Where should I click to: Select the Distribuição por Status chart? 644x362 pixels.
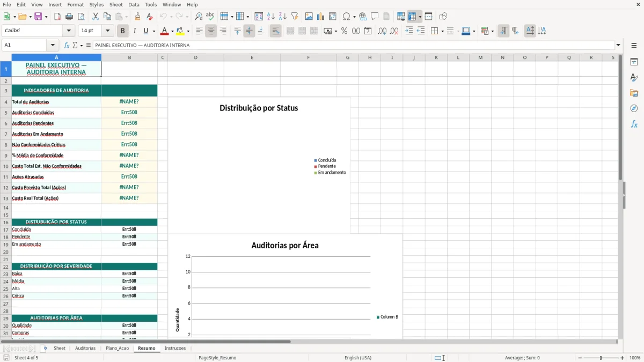point(259,165)
